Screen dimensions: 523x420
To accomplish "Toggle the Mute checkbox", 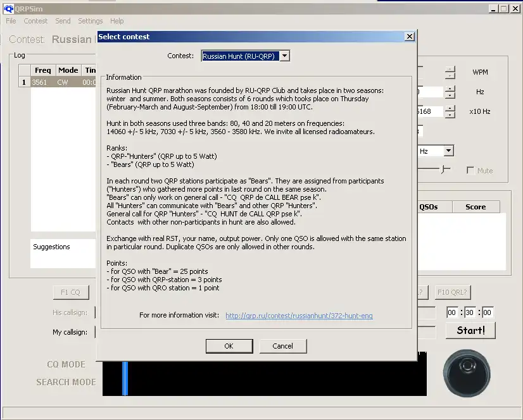I will click(x=470, y=170).
